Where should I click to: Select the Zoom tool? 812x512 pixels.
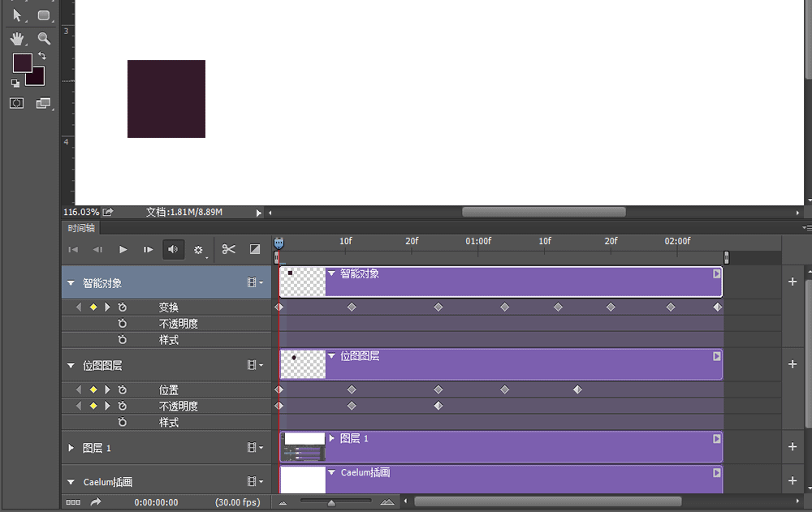pos(43,38)
